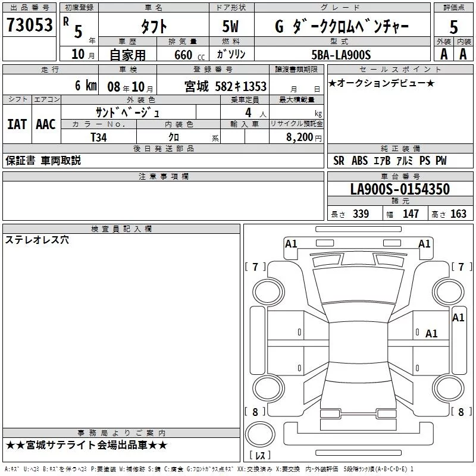Image resolution: width=476 pixels, height=476 pixels.
Task: Click the front-right A1 damage mark
Action: [424, 244]
